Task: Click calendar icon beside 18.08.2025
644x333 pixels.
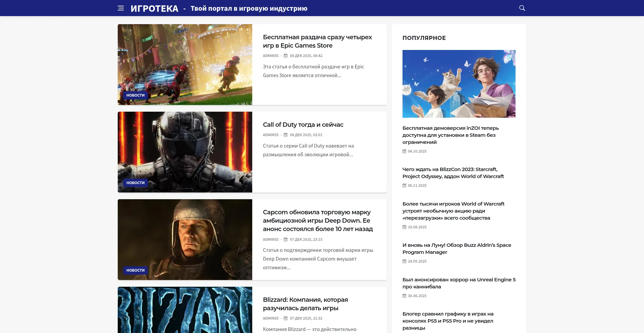Action: click(405, 227)
